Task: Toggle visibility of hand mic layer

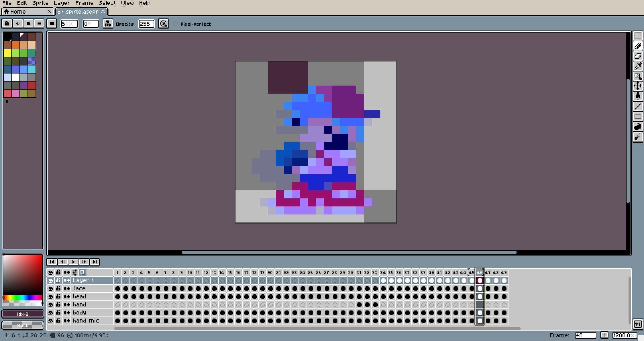Action: 50,321
